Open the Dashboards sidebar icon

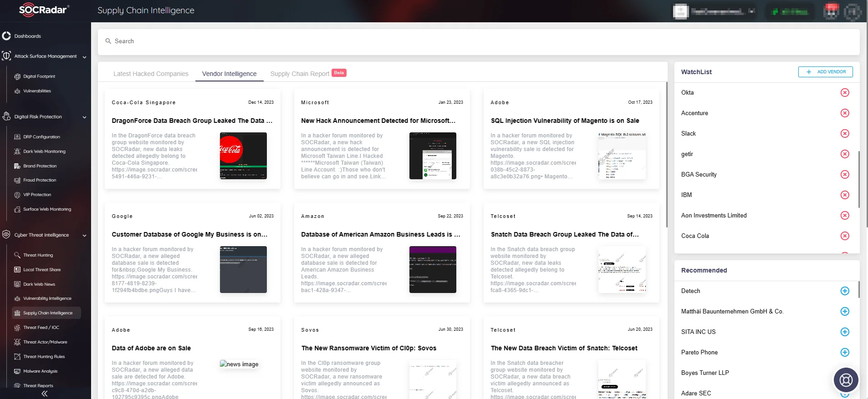point(6,36)
